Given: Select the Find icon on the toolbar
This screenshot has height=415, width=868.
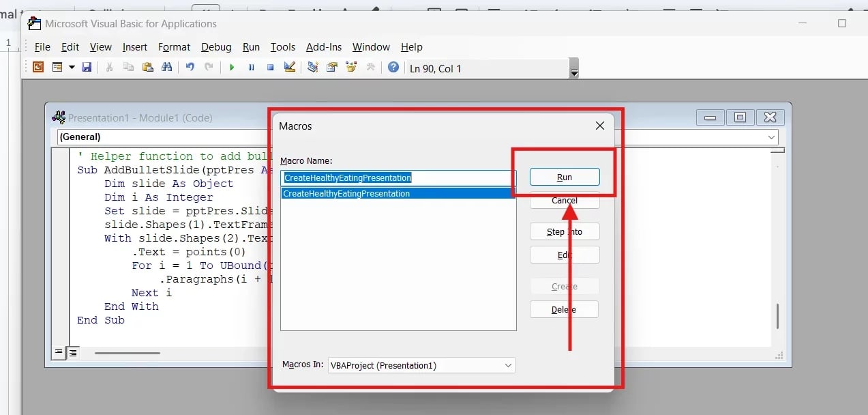Looking at the screenshot, I should click(x=168, y=67).
